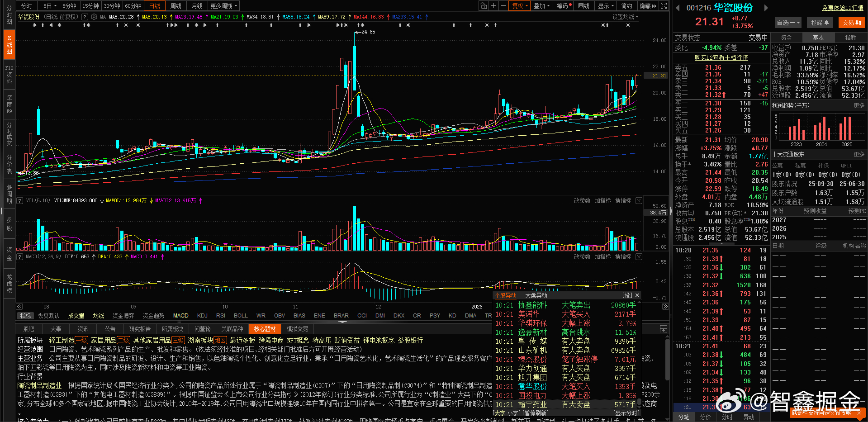Open the 指数 tab in the right panel
The width and height of the screenshot is (868, 422).
[851, 38]
